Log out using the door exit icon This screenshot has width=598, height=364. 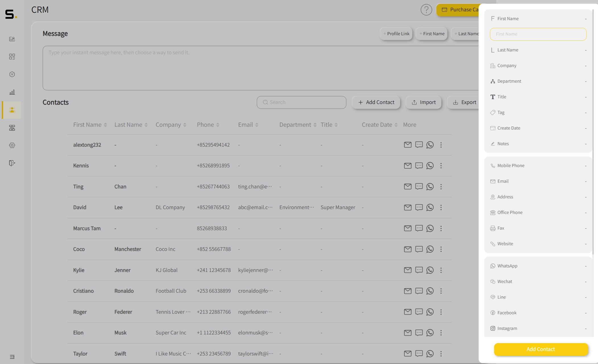(x=12, y=163)
